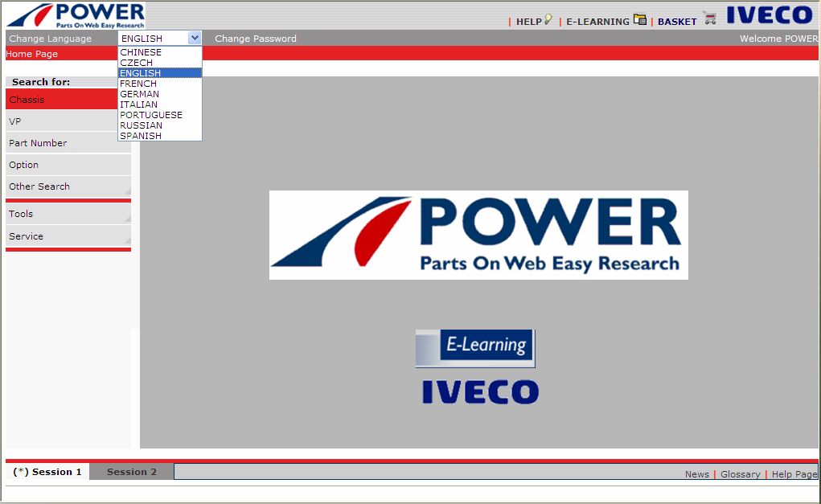Click the large POWER Parts On Web banner
Image resolution: width=821 pixels, height=504 pixels.
click(478, 235)
